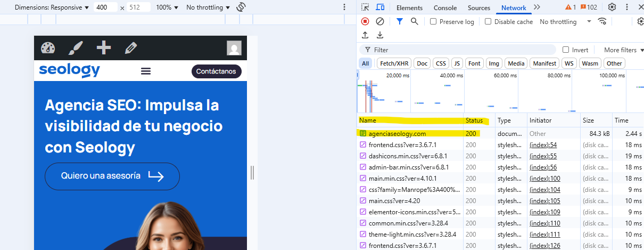Screen dimensions: 644x250
Task: Toggle the device toolbar icon
Action: [x=380, y=7]
